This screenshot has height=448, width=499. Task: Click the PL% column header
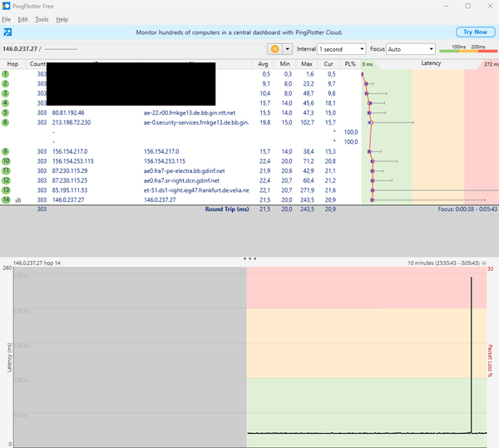pyautogui.click(x=350, y=64)
